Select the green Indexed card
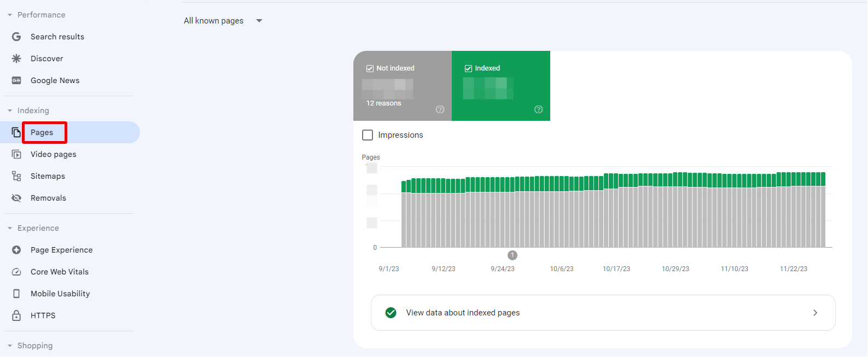The width and height of the screenshot is (868, 357). [x=501, y=86]
